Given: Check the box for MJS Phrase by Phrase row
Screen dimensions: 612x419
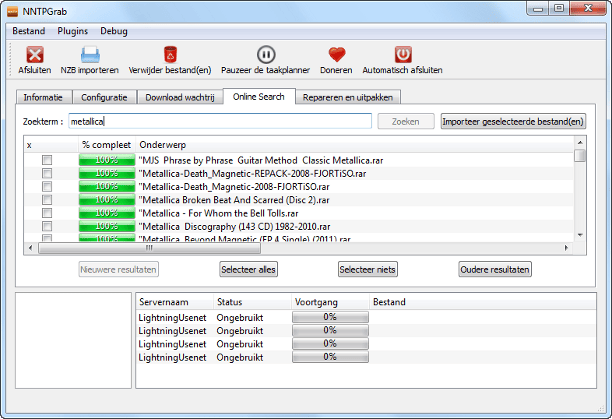Looking at the screenshot, I should click(x=47, y=160).
